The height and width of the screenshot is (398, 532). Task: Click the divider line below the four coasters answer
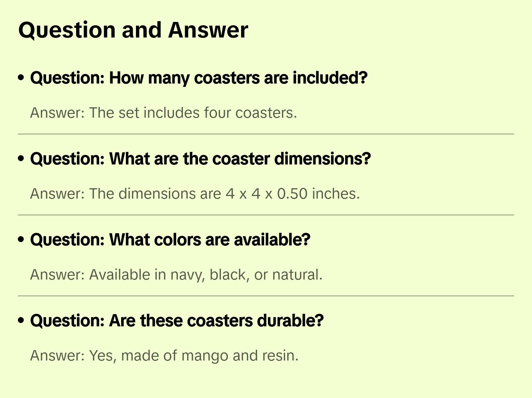266,134
